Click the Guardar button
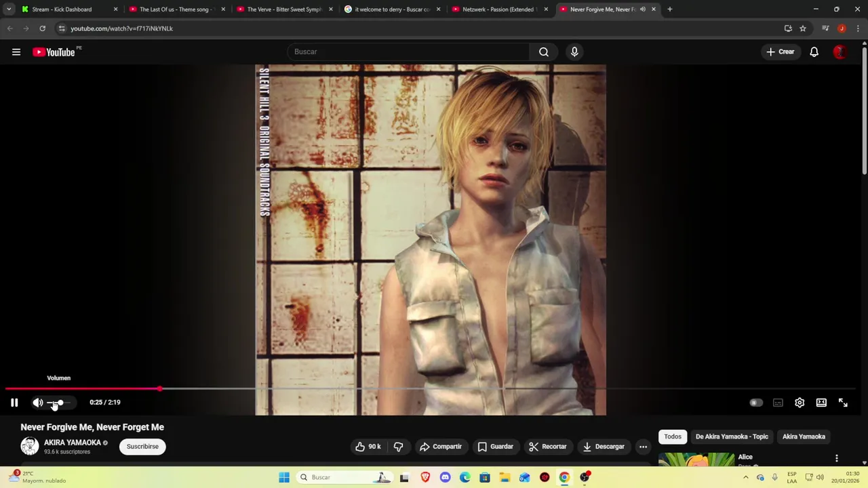 click(496, 447)
